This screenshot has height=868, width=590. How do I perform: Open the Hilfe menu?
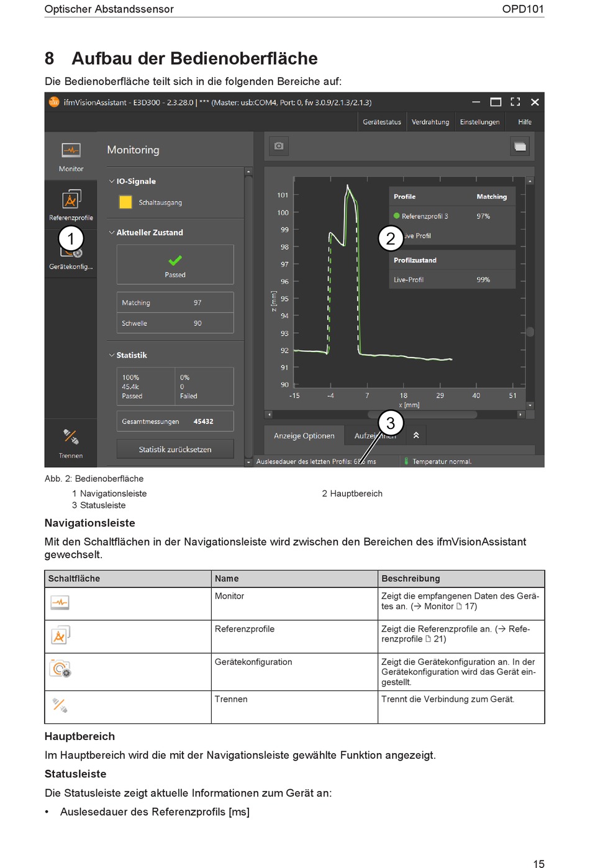[x=525, y=122]
